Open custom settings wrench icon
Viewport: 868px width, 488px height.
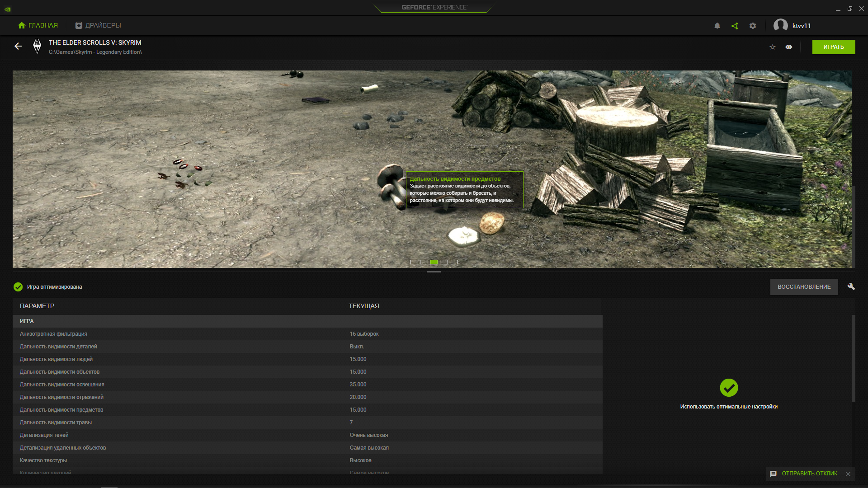pos(851,286)
